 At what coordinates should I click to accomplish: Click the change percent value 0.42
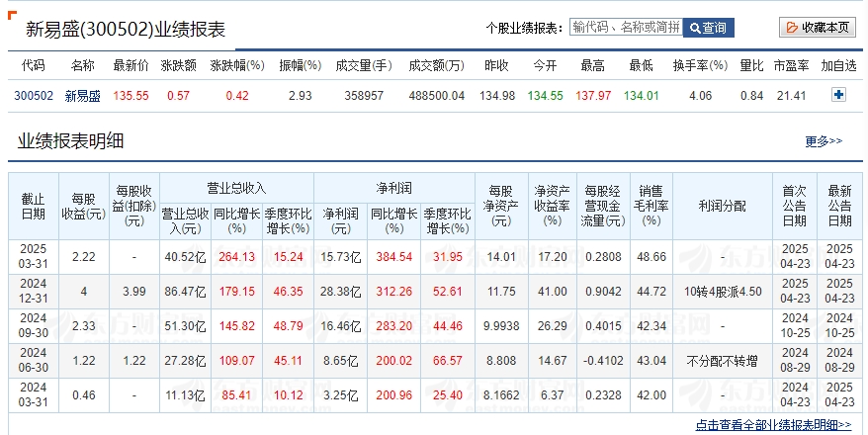pyautogui.click(x=237, y=96)
